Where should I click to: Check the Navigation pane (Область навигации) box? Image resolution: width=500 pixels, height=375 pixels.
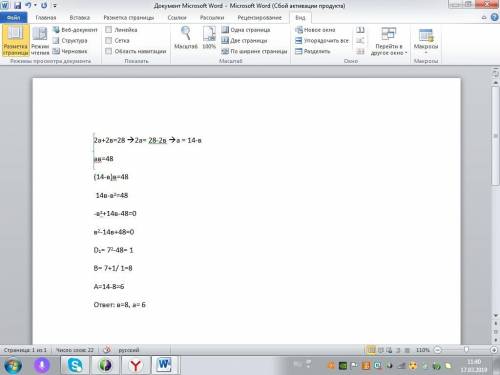coord(108,51)
